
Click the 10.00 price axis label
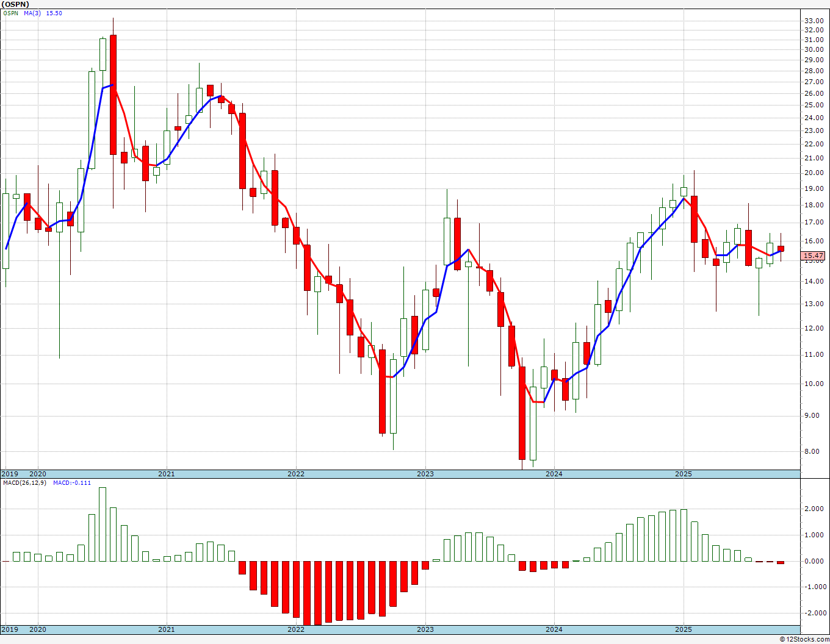click(x=814, y=384)
